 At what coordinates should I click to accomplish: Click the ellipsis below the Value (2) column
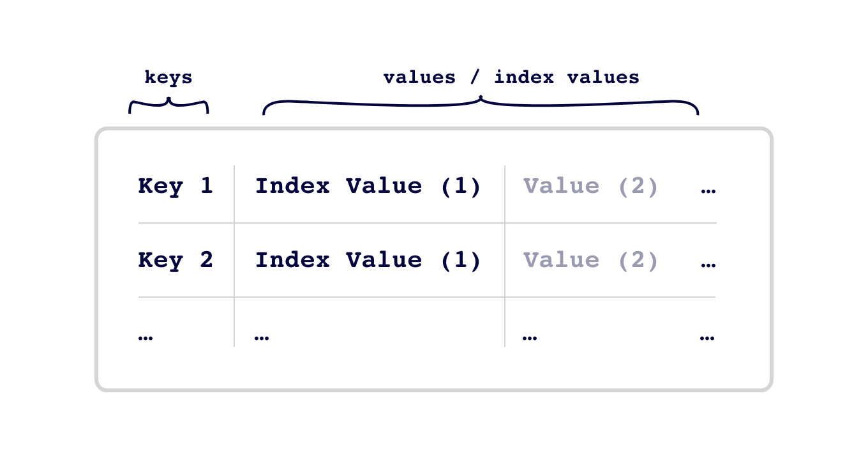(530, 339)
